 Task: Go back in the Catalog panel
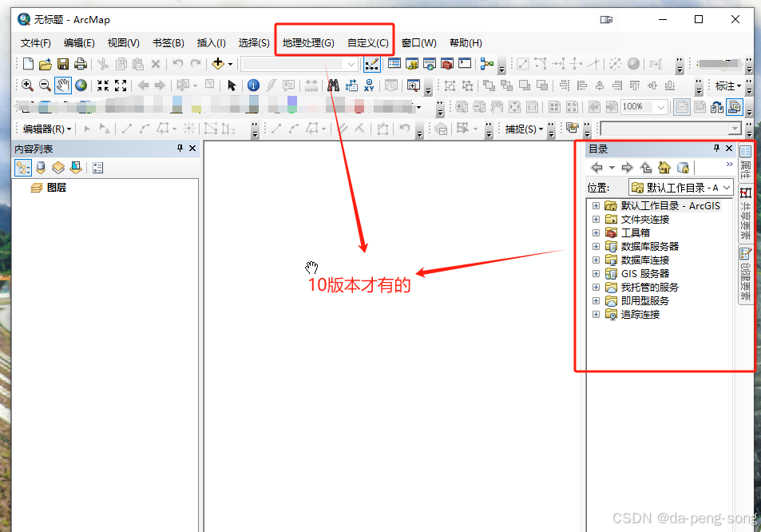point(597,168)
